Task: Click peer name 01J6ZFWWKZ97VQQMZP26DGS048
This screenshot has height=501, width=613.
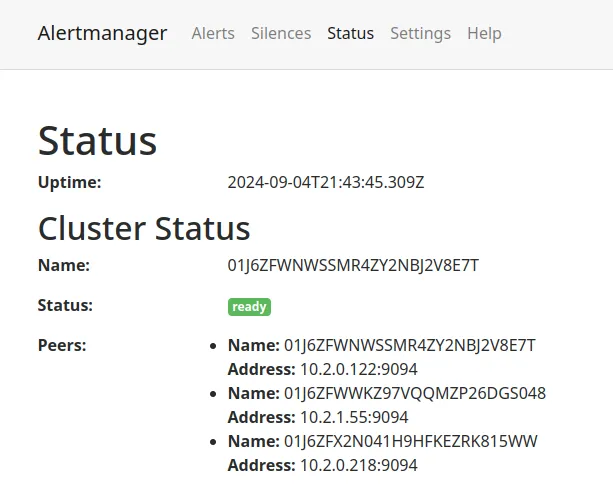Action: pos(415,393)
